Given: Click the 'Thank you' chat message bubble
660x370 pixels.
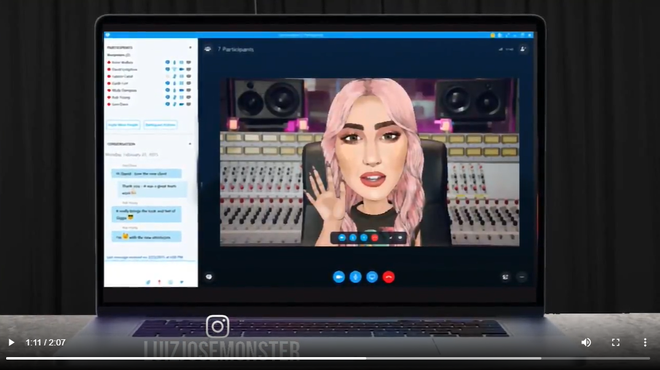Looking at the screenshot, I should 153,189.
